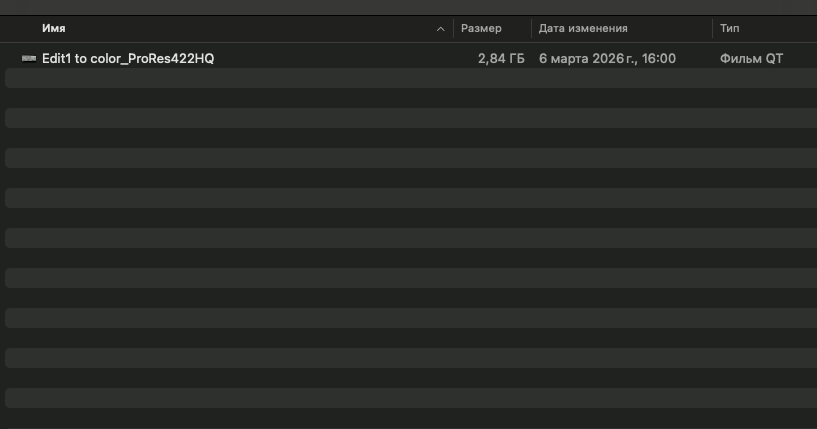Click the date 6 марта 2026 г., 16:00

coord(607,59)
